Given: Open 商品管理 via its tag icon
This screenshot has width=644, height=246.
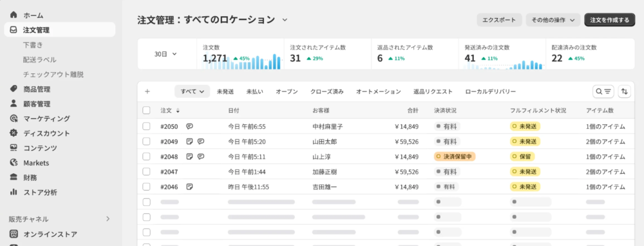Looking at the screenshot, I should point(14,89).
